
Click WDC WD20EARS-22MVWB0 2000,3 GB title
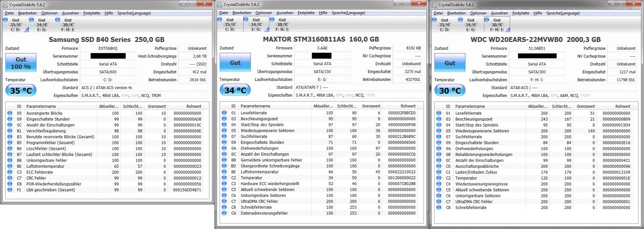tap(536, 39)
